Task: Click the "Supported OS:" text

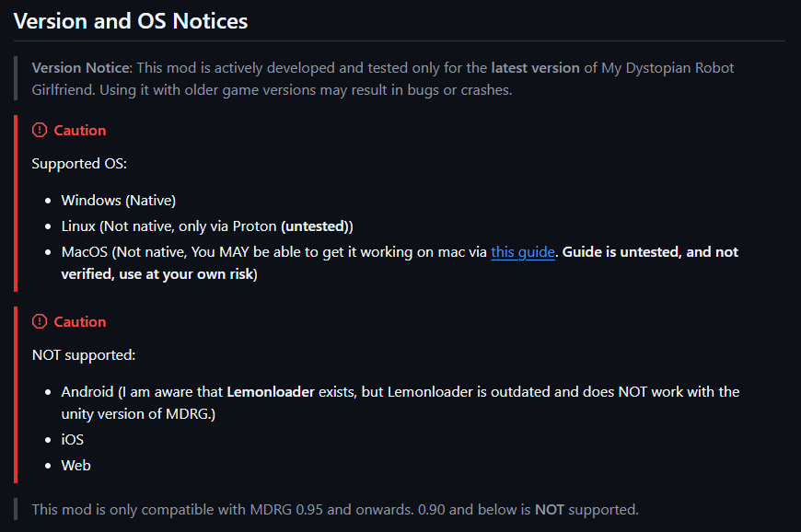Action: click(78, 164)
